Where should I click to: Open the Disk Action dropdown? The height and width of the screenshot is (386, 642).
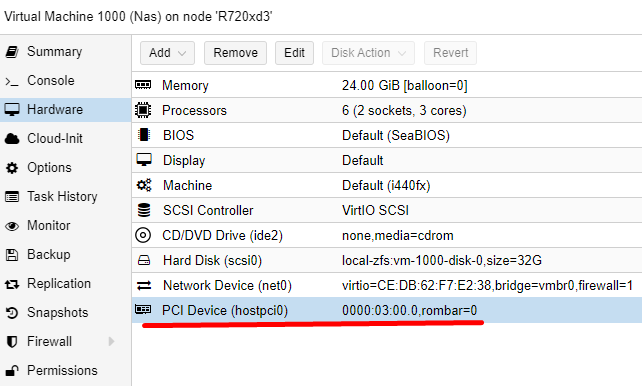368,53
